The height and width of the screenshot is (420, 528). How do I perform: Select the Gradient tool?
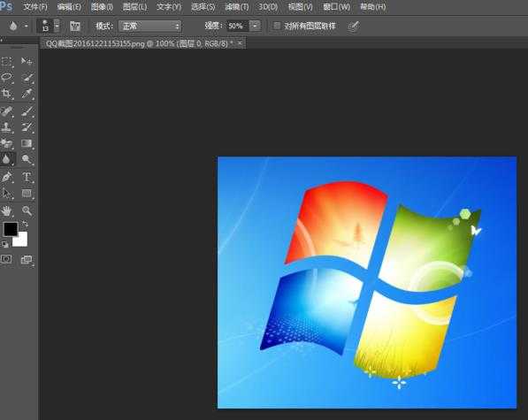point(27,143)
